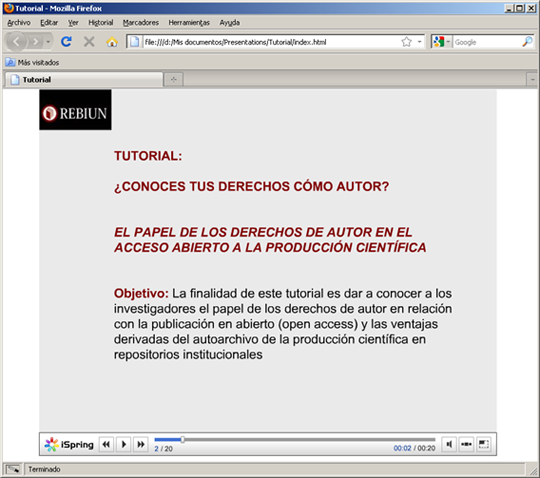Click the slide counter 2 / 20
The width and height of the screenshot is (540, 478).
coord(163,449)
